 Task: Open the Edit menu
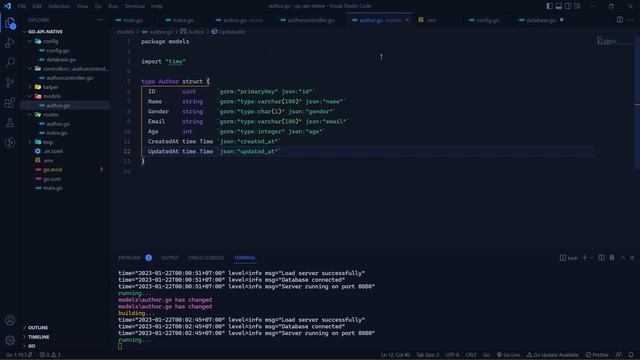click(37, 6)
